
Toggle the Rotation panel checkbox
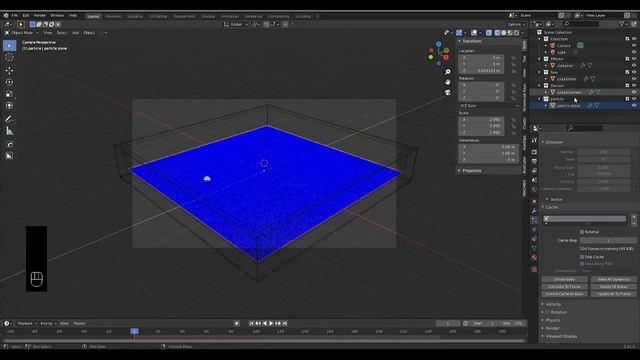point(548,312)
